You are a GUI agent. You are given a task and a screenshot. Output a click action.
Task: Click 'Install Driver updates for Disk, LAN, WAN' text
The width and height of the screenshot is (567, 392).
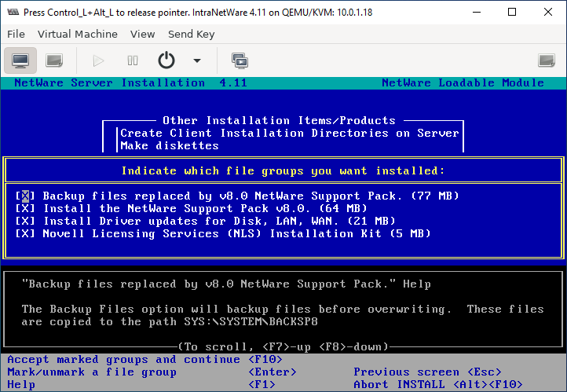pos(191,221)
